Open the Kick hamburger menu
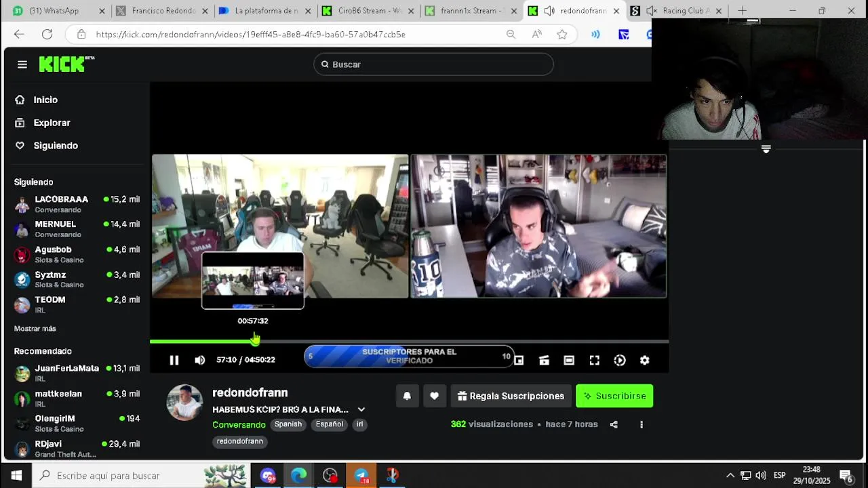 point(22,64)
